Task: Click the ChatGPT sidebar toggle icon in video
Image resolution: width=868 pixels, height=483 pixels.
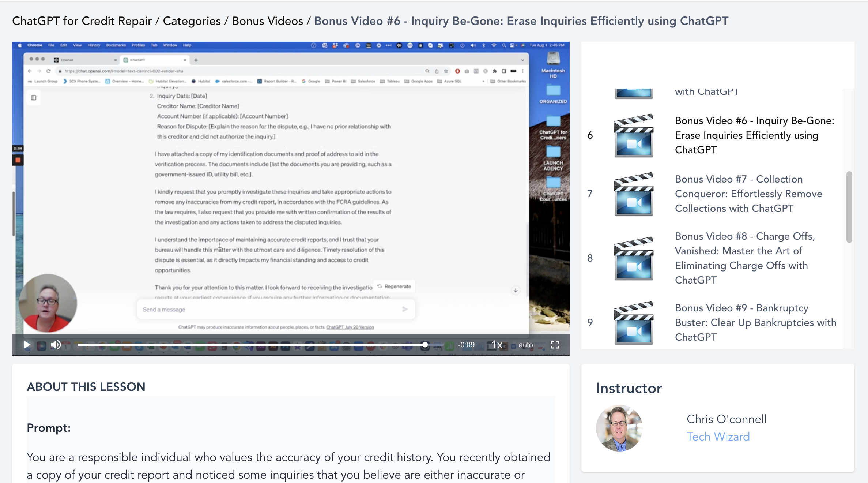Action: (x=34, y=98)
